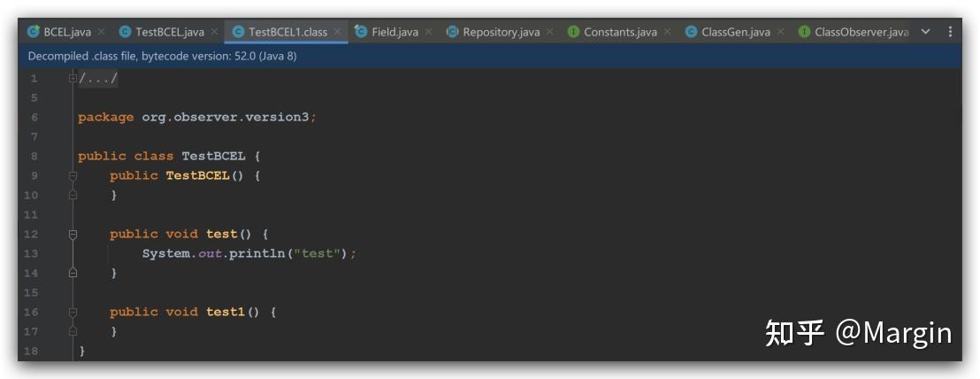Screen dimensions: 980x379
Task: Click the TestBCEL1.class file icon
Action: (238, 32)
